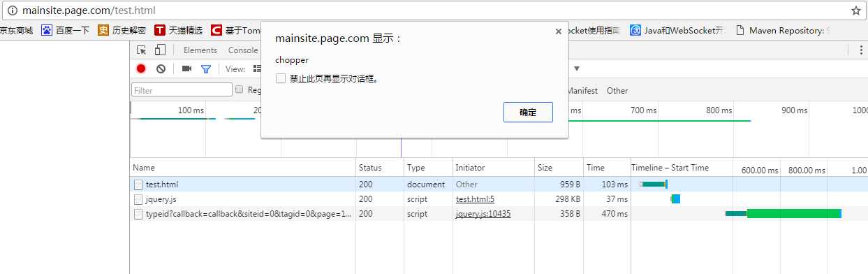This screenshot has width=868, height=274.
Task: Click the 470 ms time cell
Action: pos(607,214)
